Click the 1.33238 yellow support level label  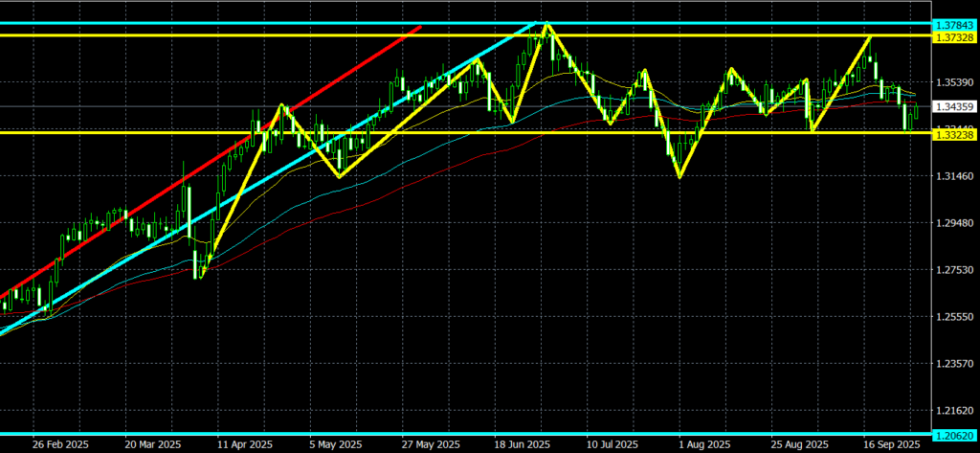(x=954, y=134)
